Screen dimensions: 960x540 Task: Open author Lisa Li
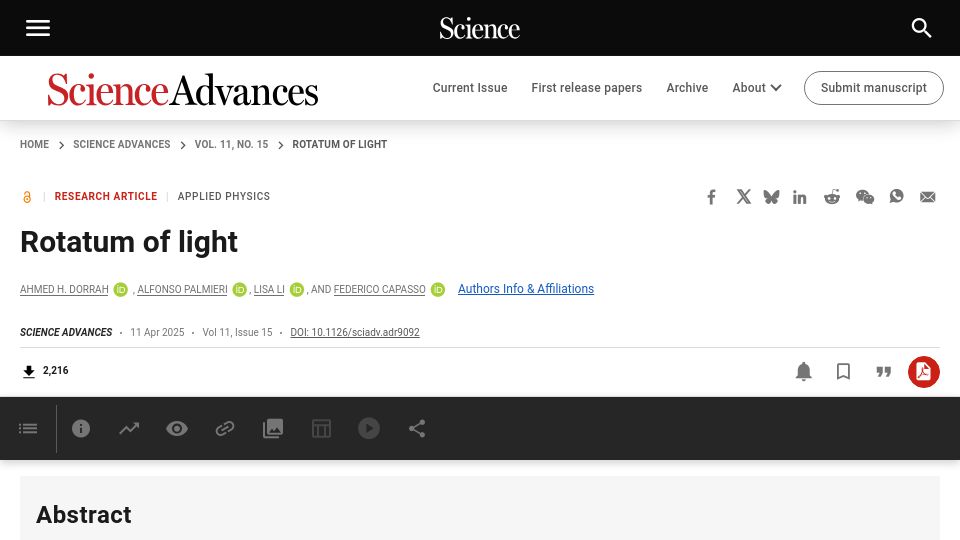269,290
